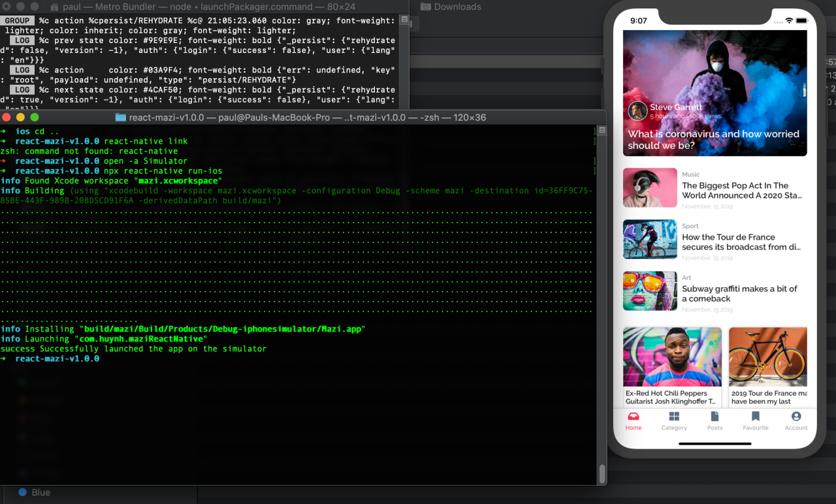Tap Steve Garrett's avatar picture
This screenshot has width=836, height=504.
tap(637, 111)
